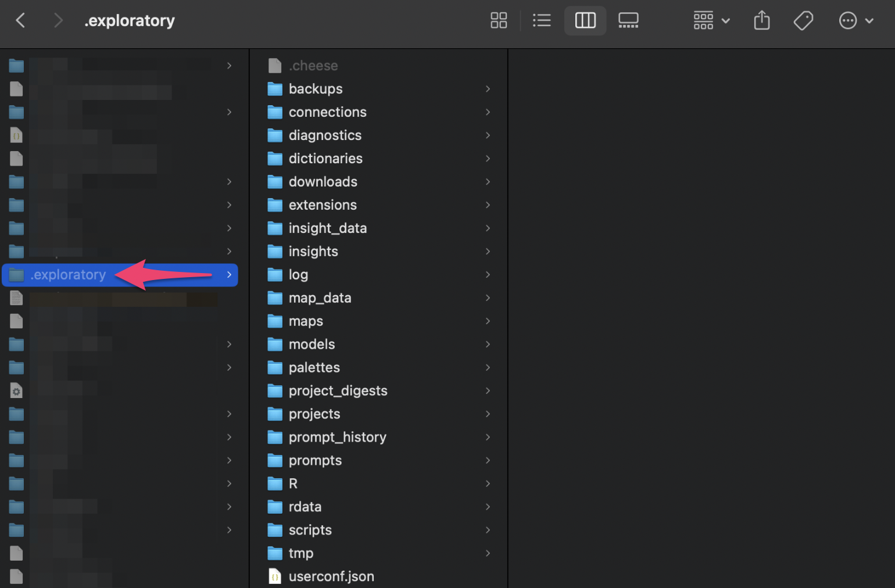
Task: Switch to list view
Action: 542,21
